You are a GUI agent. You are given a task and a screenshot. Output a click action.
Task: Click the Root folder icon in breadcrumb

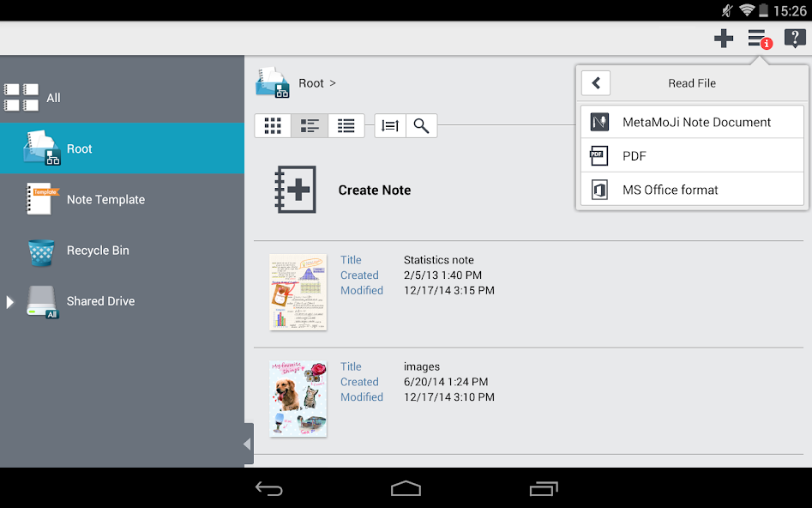[x=273, y=82]
